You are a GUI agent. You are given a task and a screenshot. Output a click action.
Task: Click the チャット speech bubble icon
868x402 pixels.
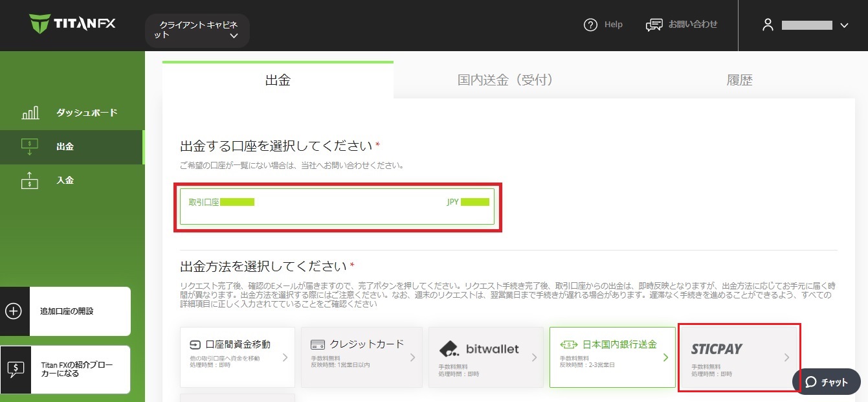[810, 382]
